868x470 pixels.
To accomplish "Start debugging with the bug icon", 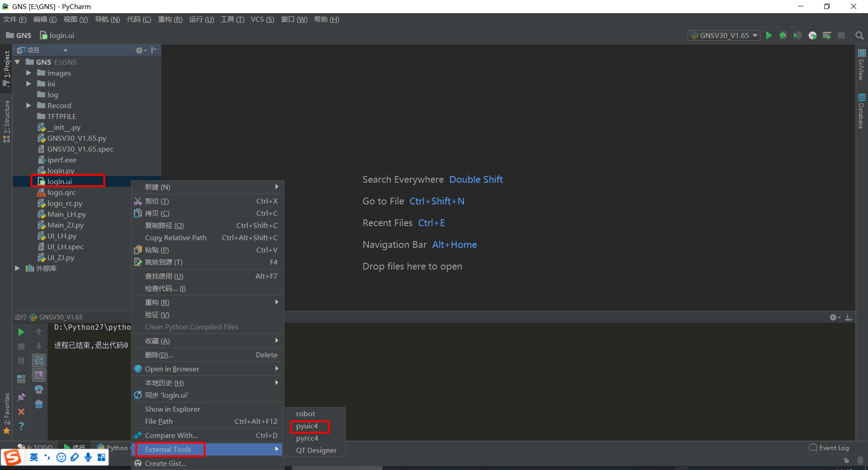I will 783,35.
